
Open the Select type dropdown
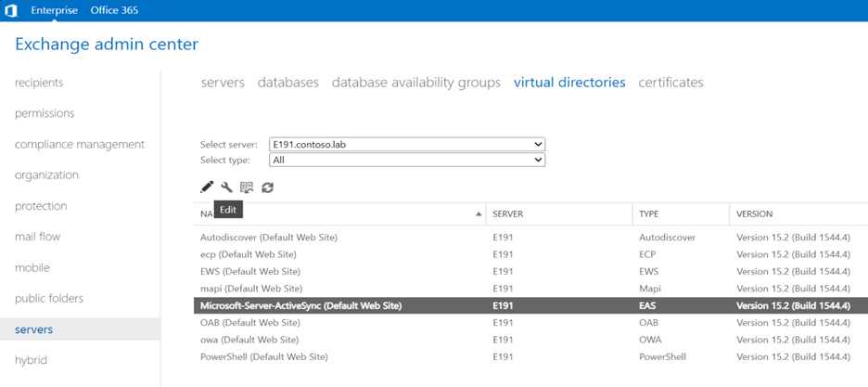pos(407,160)
